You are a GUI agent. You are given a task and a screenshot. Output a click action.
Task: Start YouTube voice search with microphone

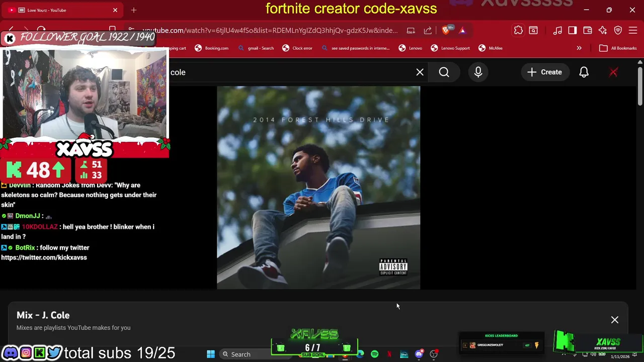point(478,72)
